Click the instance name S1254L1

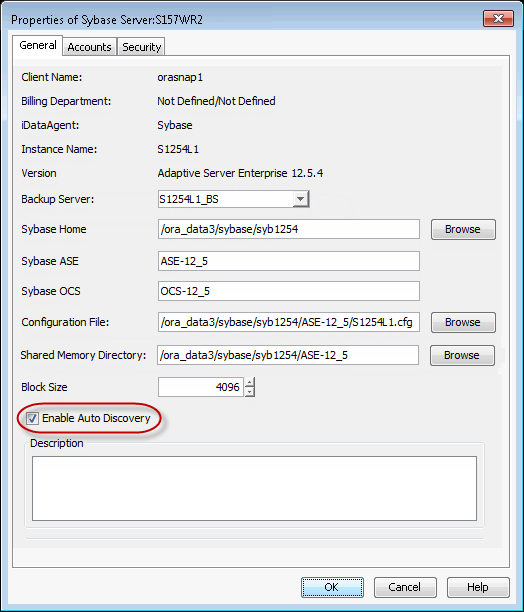(178, 149)
